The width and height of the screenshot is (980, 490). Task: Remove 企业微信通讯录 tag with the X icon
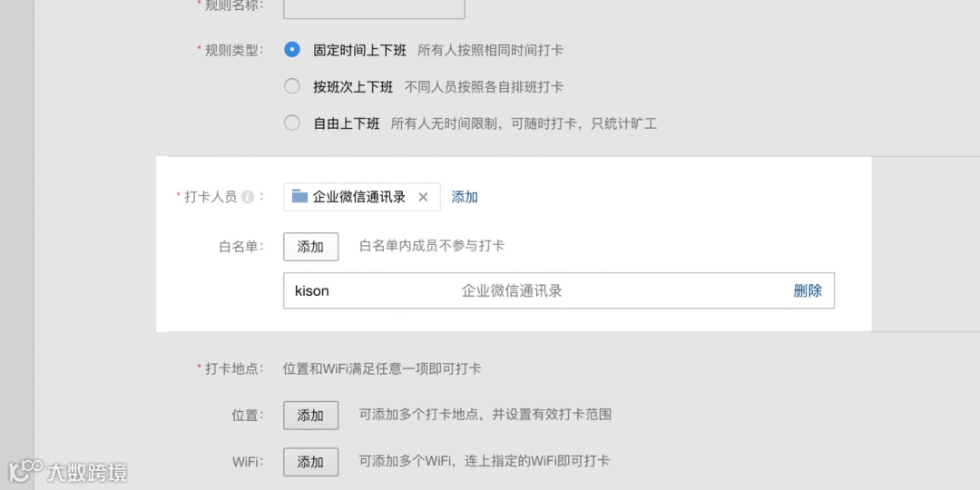(x=423, y=197)
